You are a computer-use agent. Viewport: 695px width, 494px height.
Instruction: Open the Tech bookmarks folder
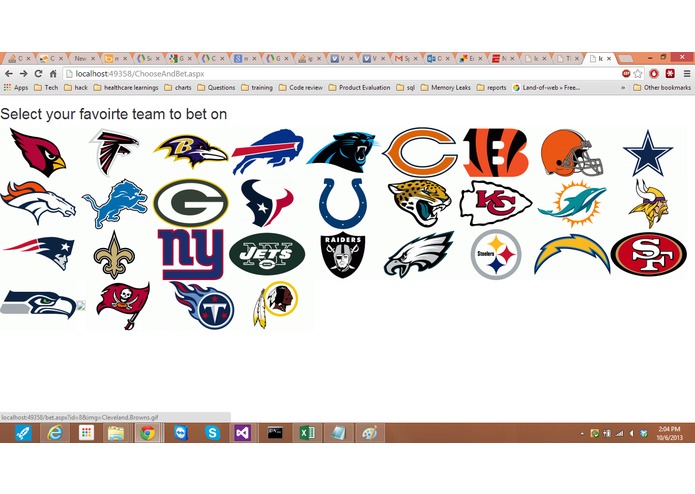pos(46,88)
